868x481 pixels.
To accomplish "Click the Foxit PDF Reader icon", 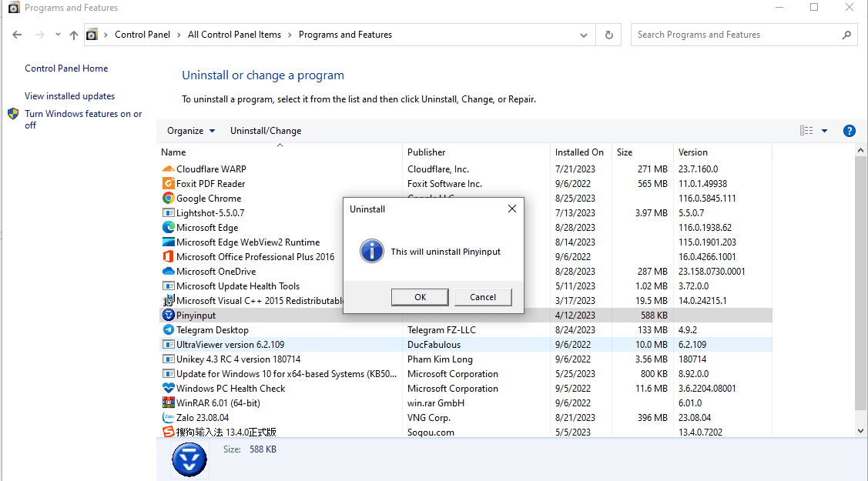I will (168, 184).
